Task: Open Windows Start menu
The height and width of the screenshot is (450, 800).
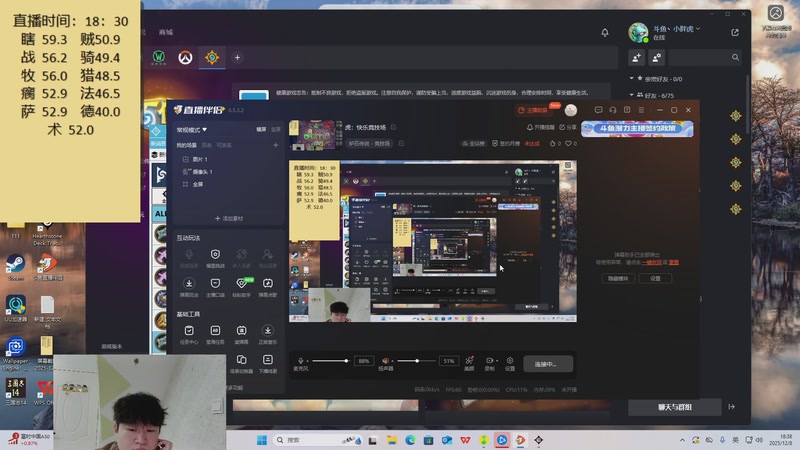Action: [x=262, y=440]
